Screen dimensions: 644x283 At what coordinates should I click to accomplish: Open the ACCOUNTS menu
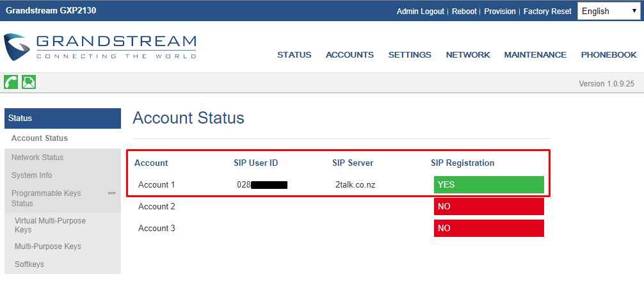click(x=350, y=55)
